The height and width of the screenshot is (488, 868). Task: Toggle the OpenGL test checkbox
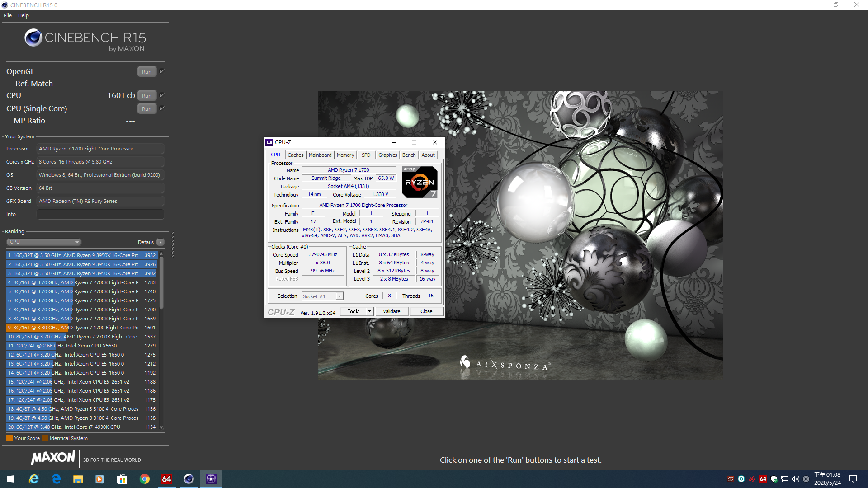[162, 71]
